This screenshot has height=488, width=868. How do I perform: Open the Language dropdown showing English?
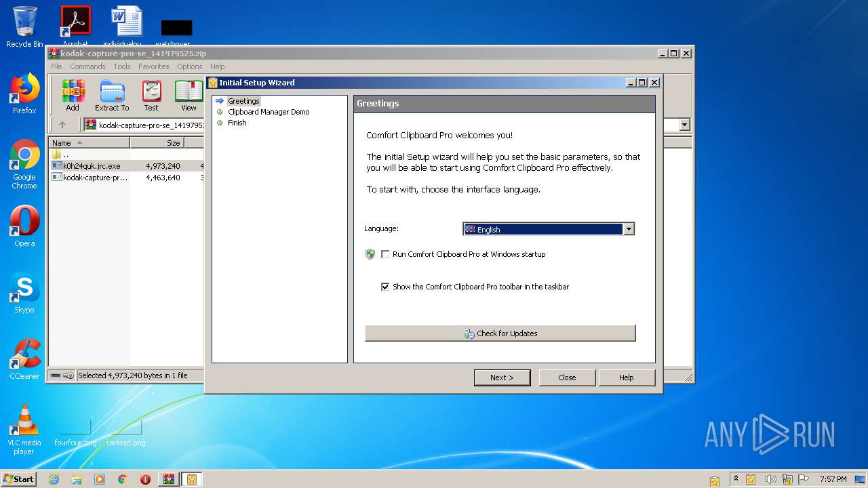549,229
